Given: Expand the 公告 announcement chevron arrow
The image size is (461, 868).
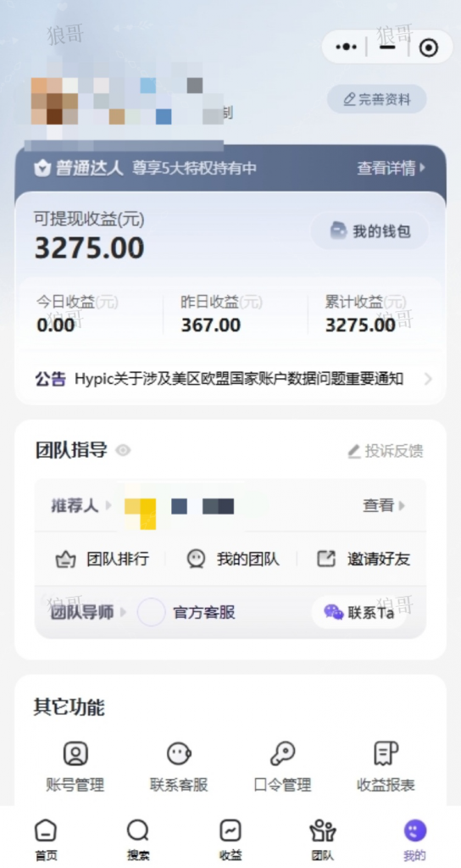Looking at the screenshot, I should tap(428, 379).
